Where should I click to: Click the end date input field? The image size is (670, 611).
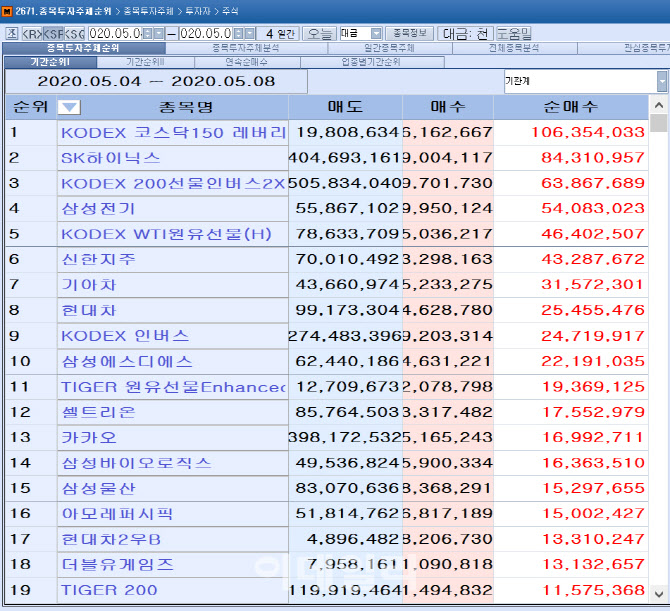tap(206, 33)
